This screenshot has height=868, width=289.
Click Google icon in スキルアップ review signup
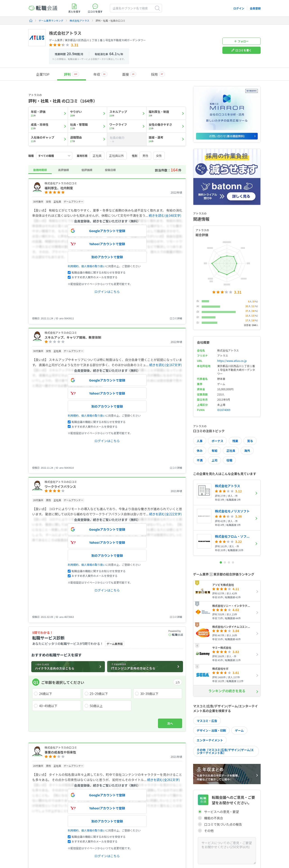click(73, 380)
